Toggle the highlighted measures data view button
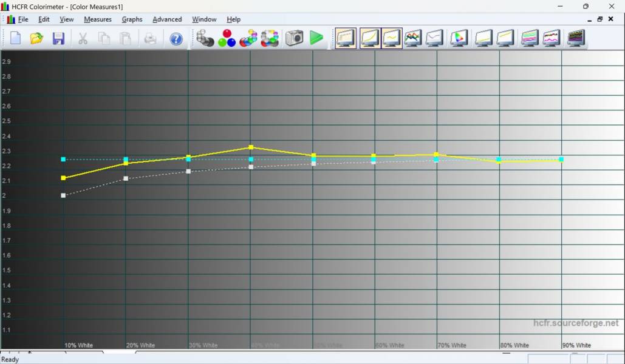The image size is (625, 364). (x=346, y=38)
